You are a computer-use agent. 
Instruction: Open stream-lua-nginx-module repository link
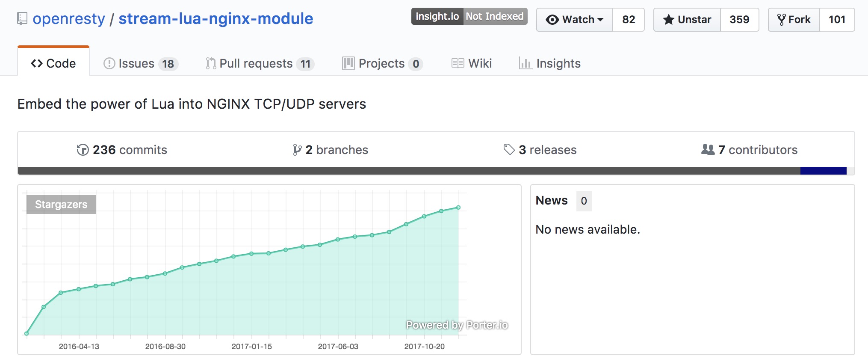216,19
